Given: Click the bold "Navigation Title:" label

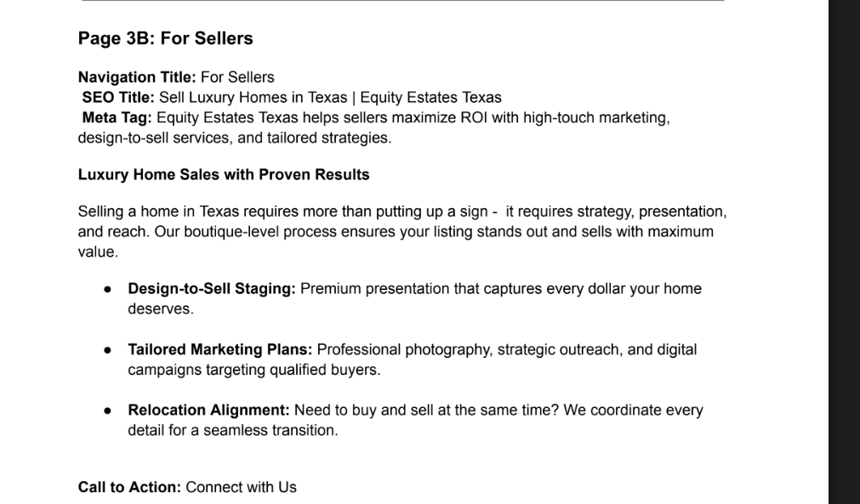Looking at the screenshot, I should coord(137,77).
